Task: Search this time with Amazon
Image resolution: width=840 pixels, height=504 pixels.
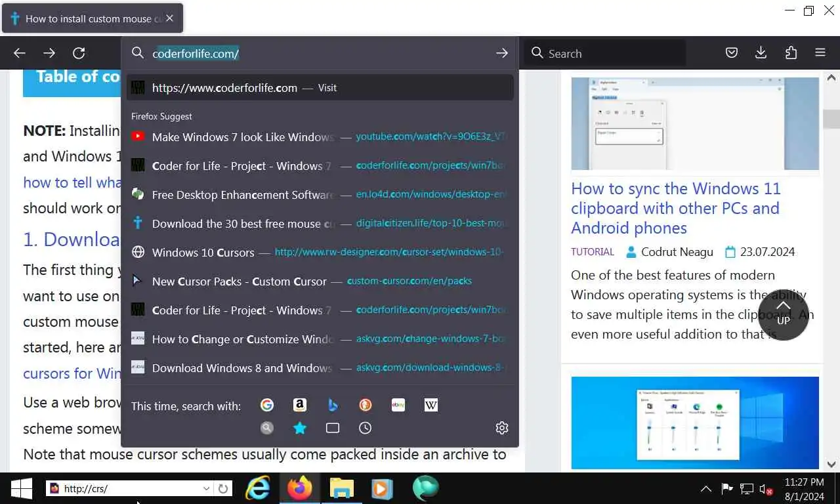Action: pyautogui.click(x=300, y=406)
